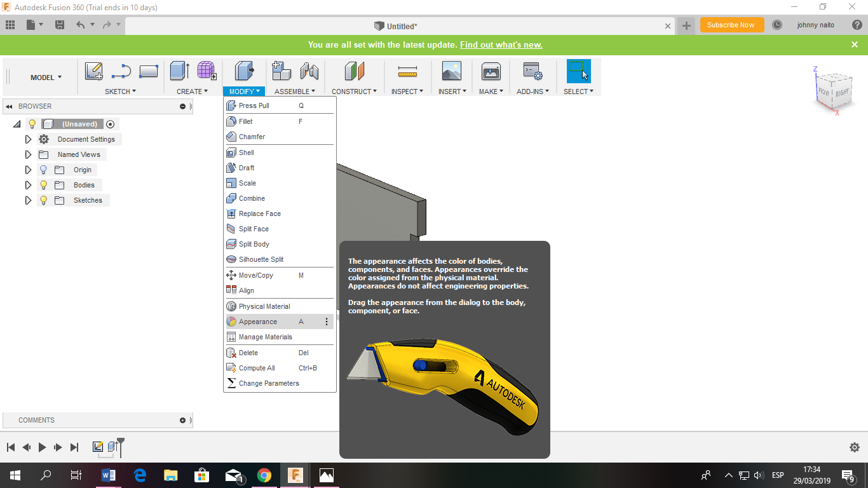868x488 pixels.
Task: Select the Create Sketch tool icon
Action: 94,71
